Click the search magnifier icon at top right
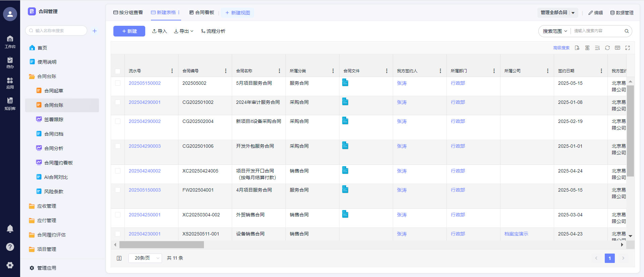Viewport: 644px width, 277px height. [626, 31]
